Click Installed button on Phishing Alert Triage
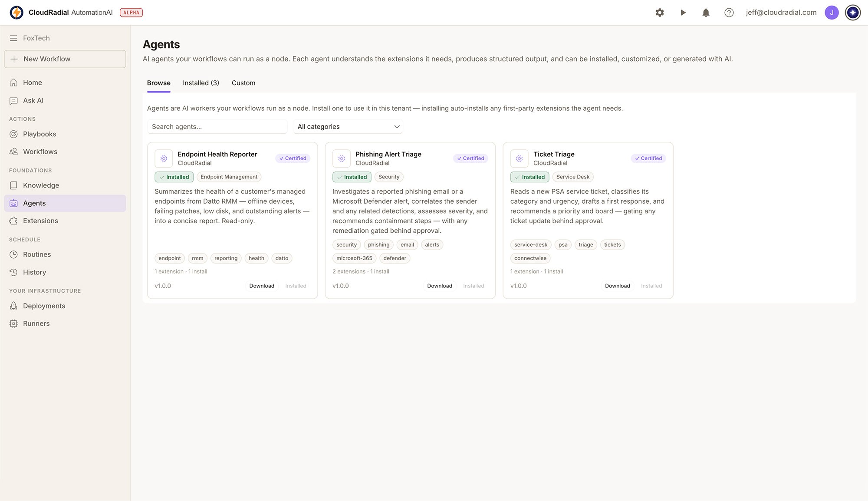 coord(473,286)
